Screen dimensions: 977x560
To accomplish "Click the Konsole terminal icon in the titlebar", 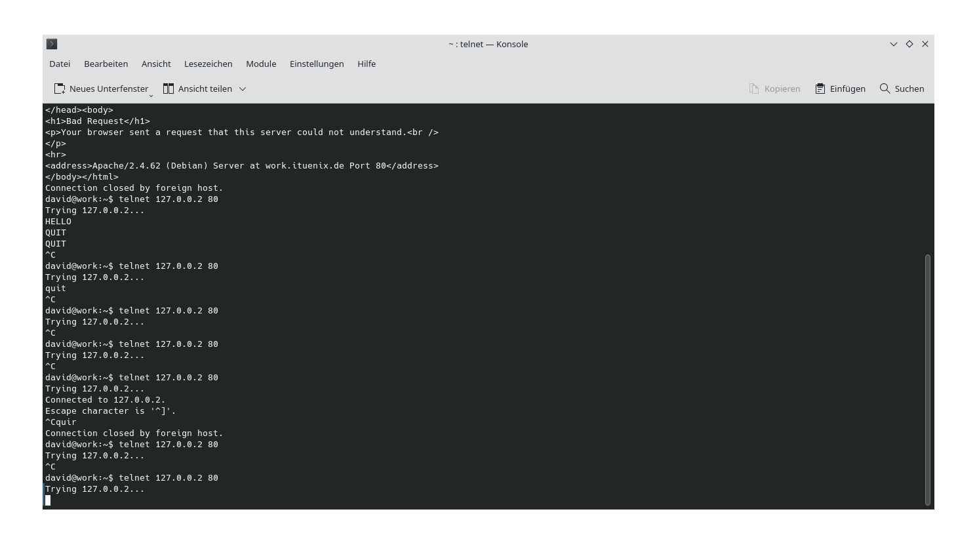I will (x=52, y=44).
